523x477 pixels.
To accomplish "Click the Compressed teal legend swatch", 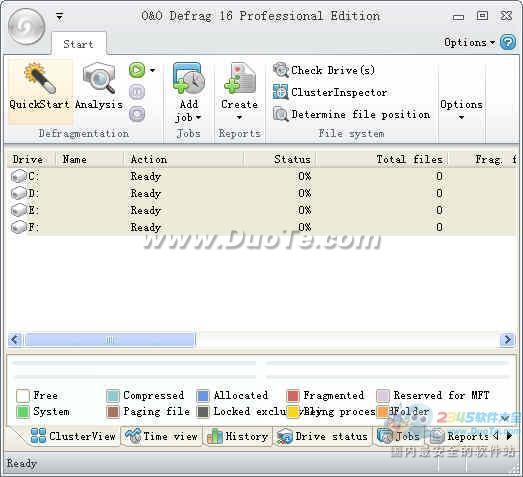I will [113, 396].
